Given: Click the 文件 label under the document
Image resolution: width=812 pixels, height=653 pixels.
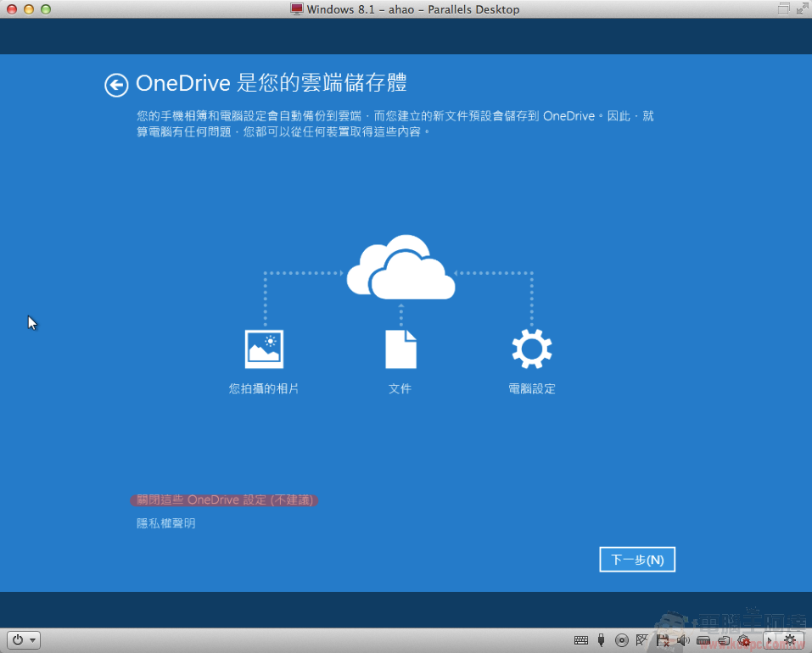Looking at the screenshot, I should (x=400, y=388).
